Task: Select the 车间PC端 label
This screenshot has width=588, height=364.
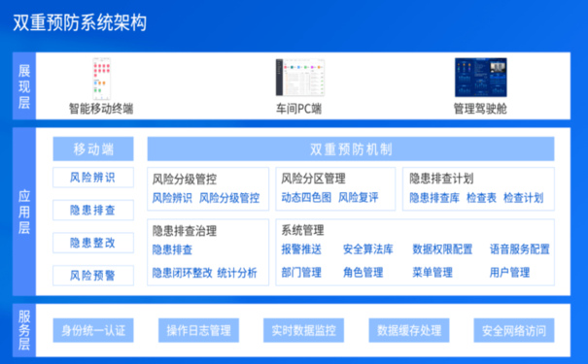Action: (x=299, y=109)
